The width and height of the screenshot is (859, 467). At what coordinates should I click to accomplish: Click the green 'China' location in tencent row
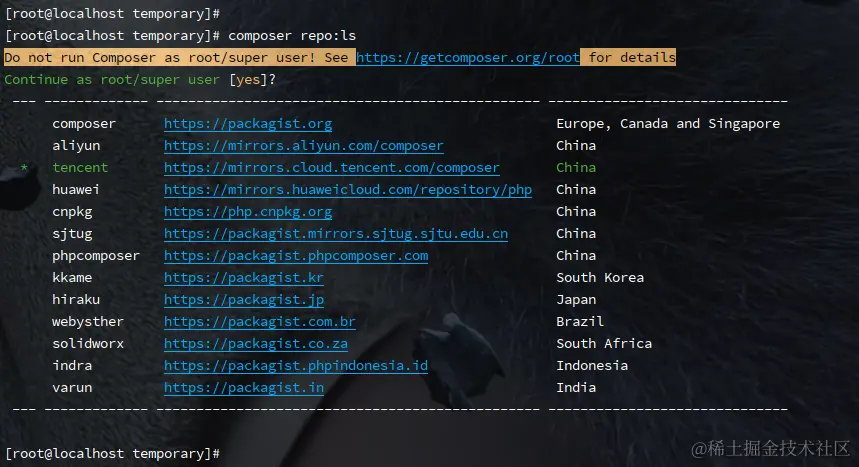(576, 168)
